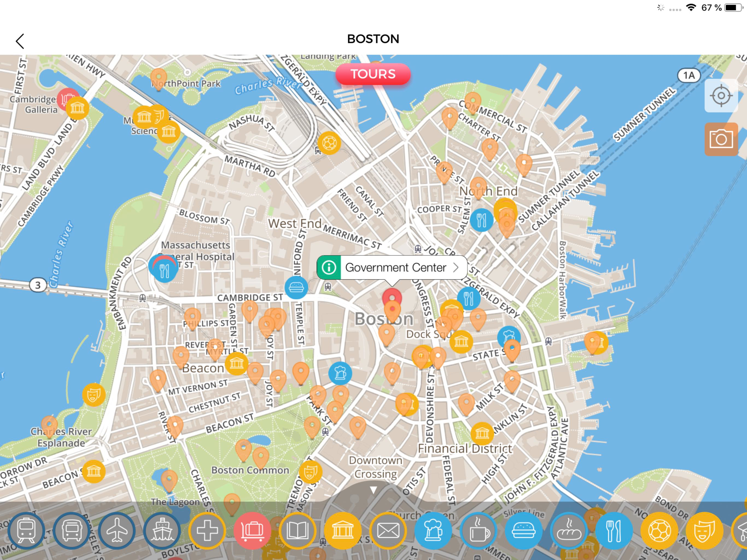Tap the green info icon on callout
The width and height of the screenshot is (747, 560).
[x=329, y=267]
